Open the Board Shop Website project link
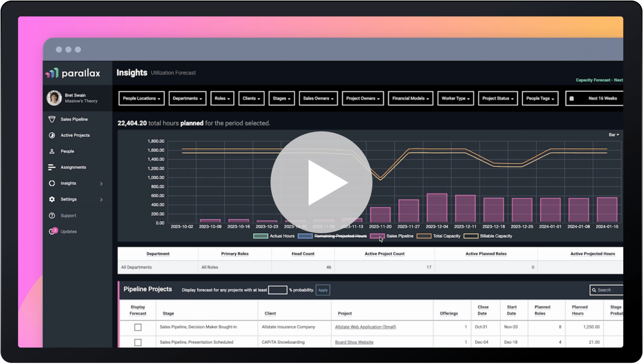Screen dimensions: 643x364 (x=354, y=342)
